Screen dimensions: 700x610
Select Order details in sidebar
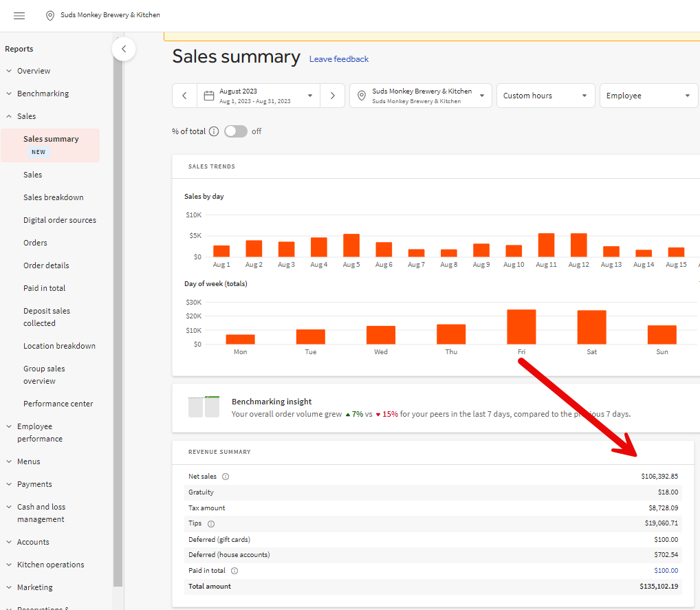click(46, 265)
